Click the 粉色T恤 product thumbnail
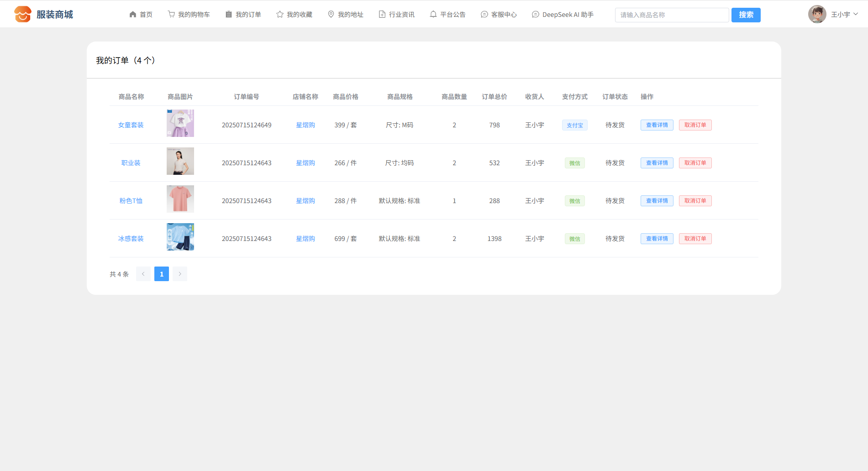 click(180, 199)
